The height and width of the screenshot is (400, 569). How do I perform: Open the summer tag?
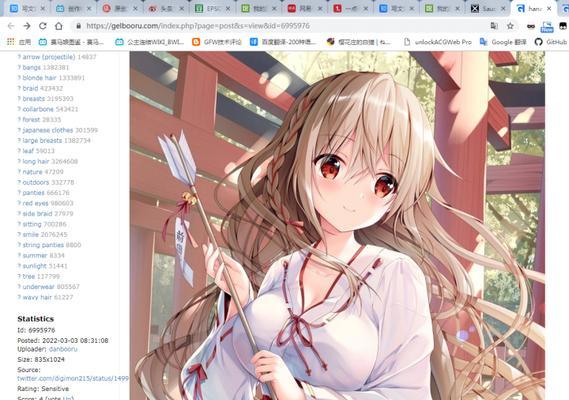(x=35, y=256)
